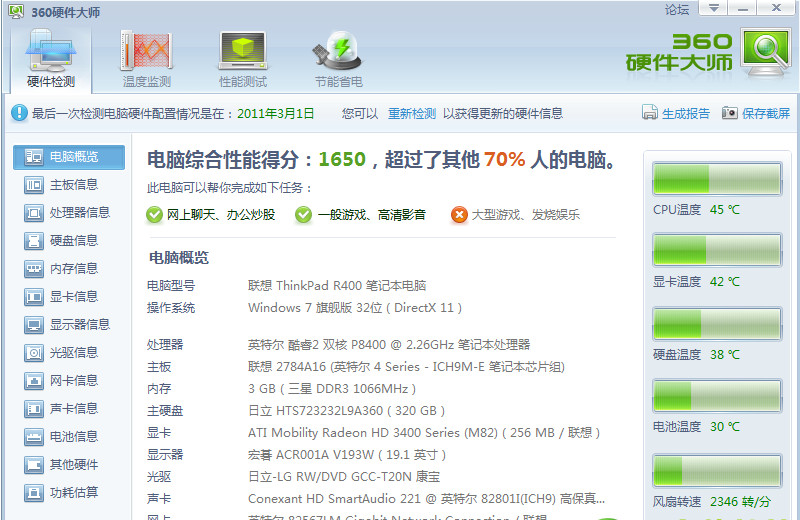800x520 pixels.
Task: Click the 保存截屏 save screenshot link
Action: pos(766,113)
